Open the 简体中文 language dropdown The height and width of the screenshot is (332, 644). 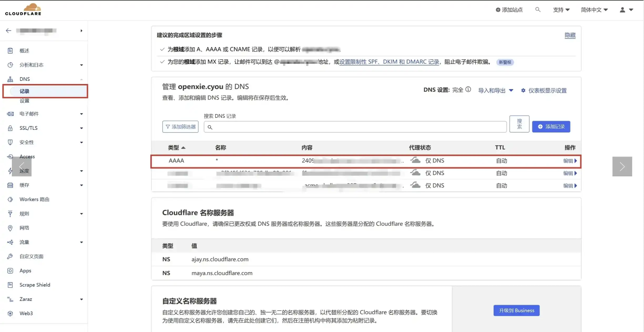pos(594,10)
